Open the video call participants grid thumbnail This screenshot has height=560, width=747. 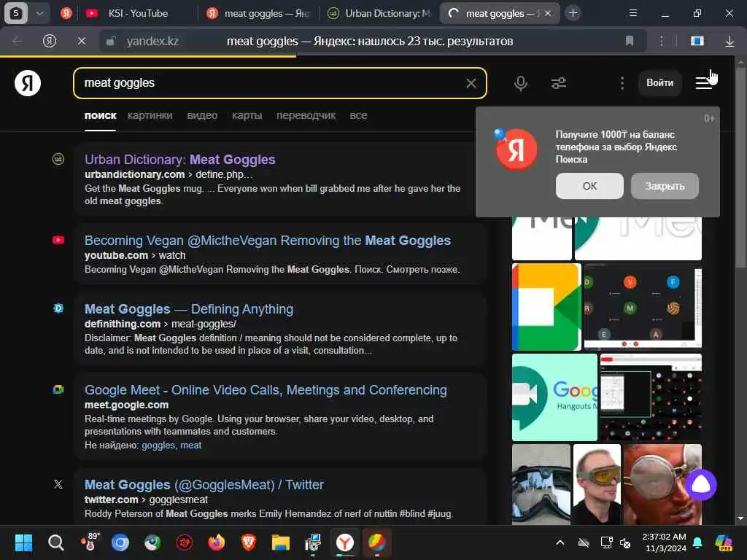643,307
